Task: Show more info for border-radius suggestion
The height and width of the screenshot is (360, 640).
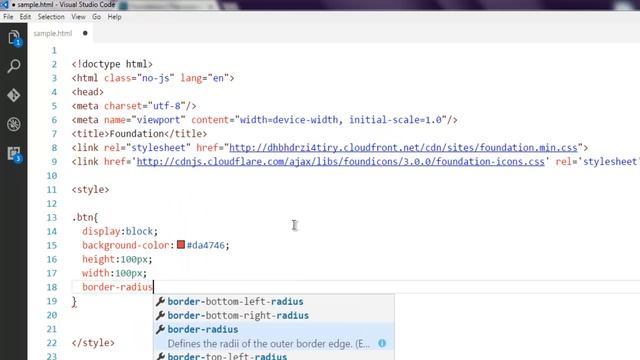Action: click(x=382, y=343)
